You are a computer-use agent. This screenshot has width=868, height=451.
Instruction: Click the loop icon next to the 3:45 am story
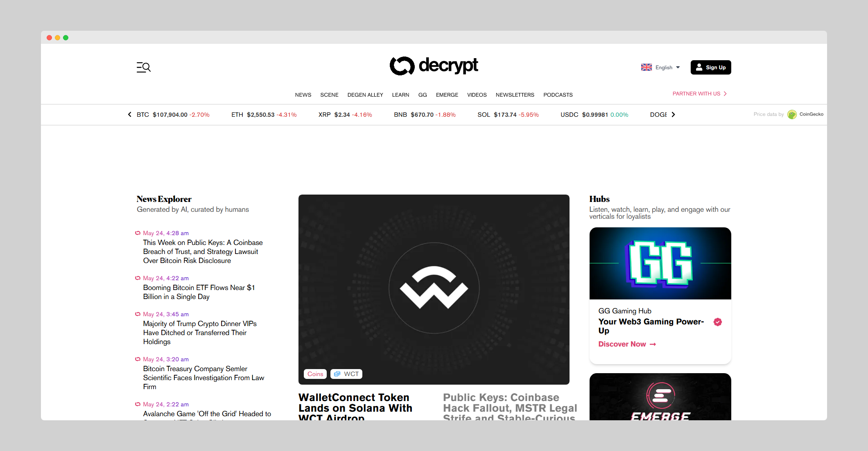click(138, 314)
